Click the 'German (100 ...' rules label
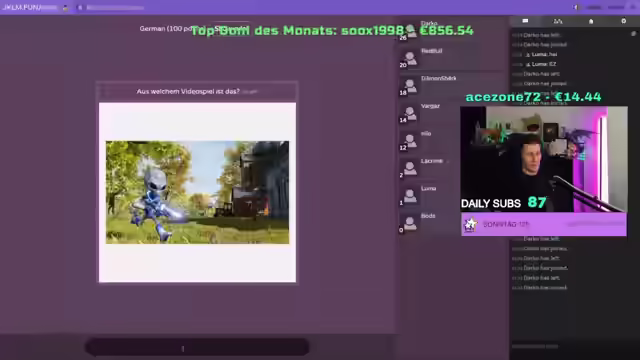 click(x=166, y=29)
